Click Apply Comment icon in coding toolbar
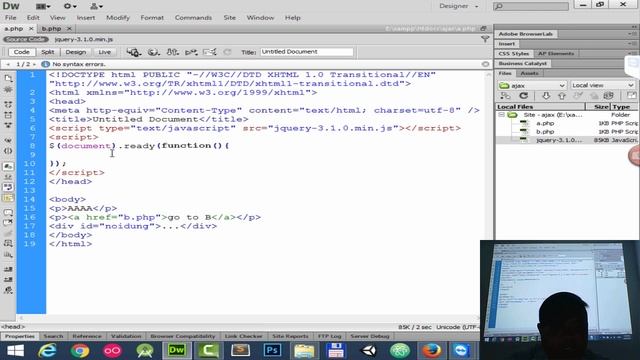Screen dimensions: 640x360 [8, 212]
